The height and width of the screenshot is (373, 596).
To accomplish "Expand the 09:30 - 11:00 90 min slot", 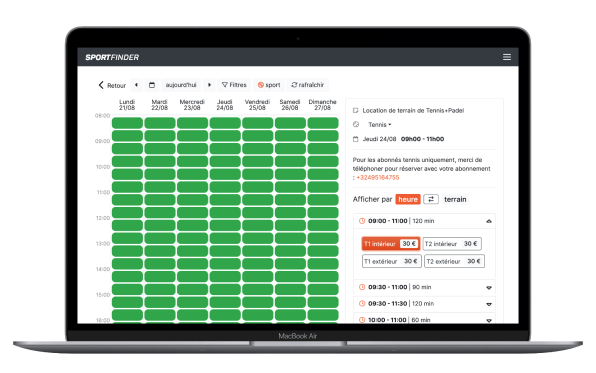I will (x=424, y=287).
